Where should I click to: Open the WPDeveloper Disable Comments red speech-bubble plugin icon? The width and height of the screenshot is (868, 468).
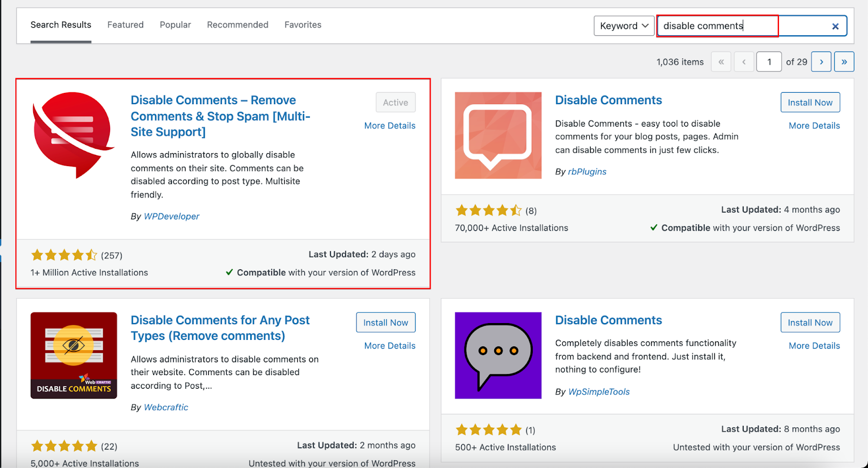pyautogui.click(x=74, y=135)
